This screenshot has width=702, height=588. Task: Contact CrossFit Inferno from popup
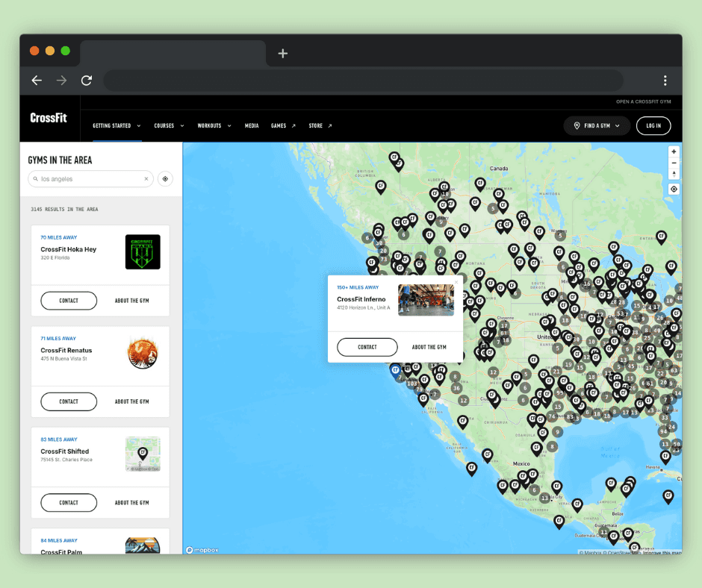click(367, 347)
